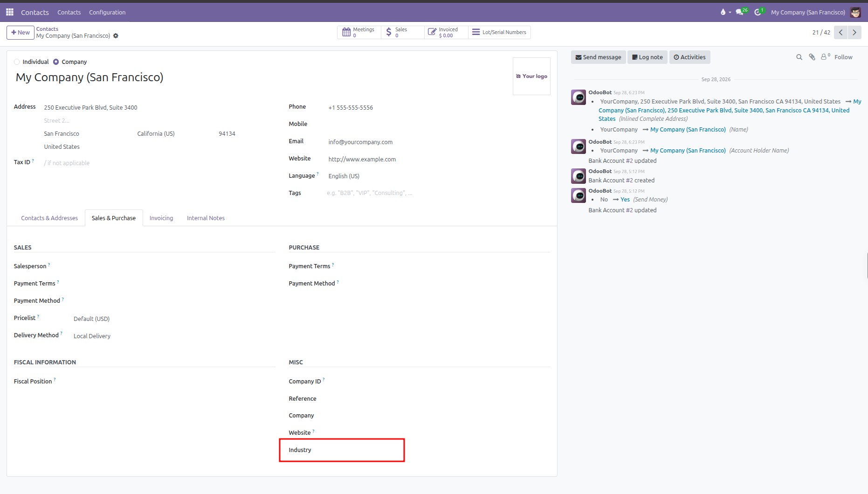Open the debug droplet icon menu
The width and height of the screenshot is (868, 494).
click(725, 12)
